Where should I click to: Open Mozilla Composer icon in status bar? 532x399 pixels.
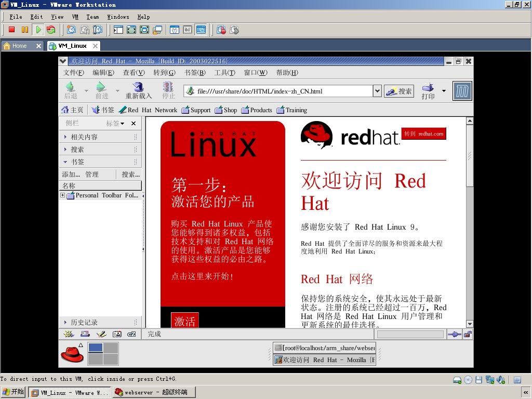coord(101,334)
